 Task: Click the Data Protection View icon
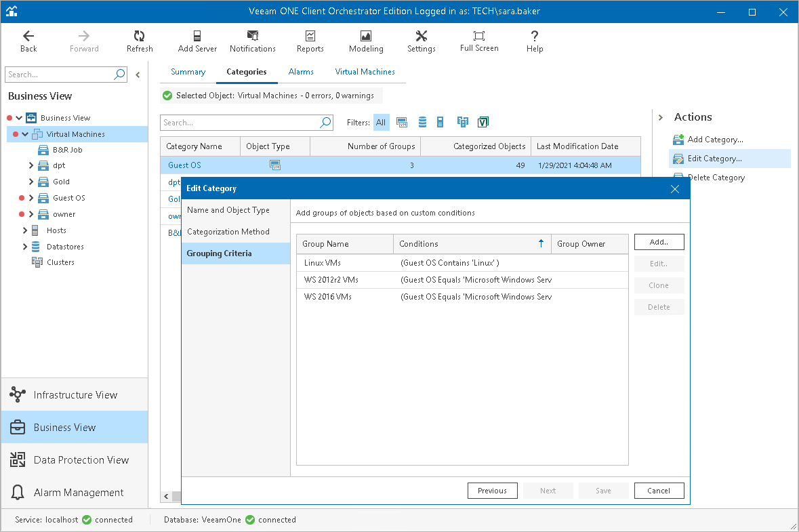coord(18,459)
